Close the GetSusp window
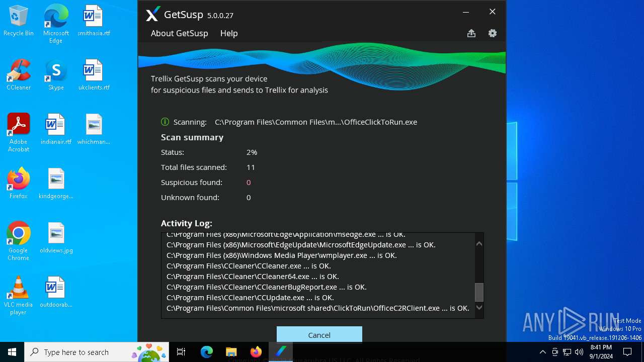Screen dimensions: 644x362 point(493,12)
